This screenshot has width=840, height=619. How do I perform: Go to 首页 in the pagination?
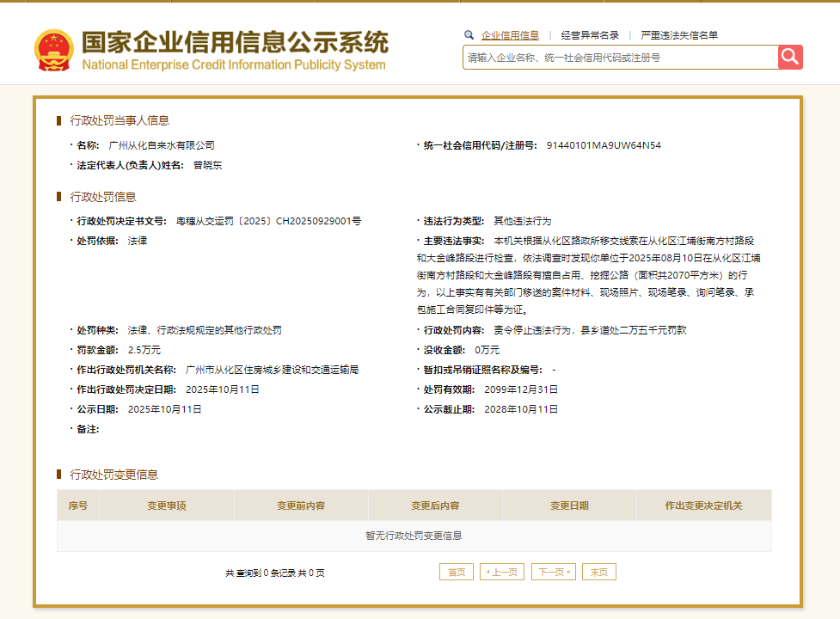(457, 572)
